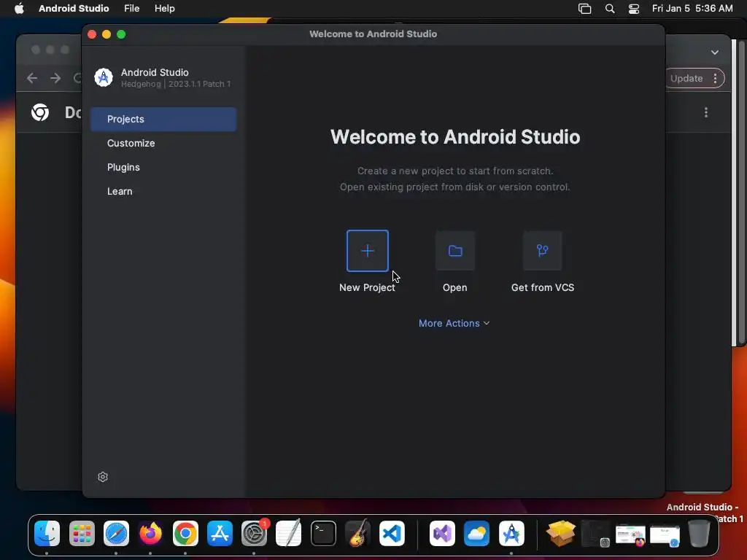Open the Apple menu
Viewport: 747px width, 560px height.
(19, 9)
